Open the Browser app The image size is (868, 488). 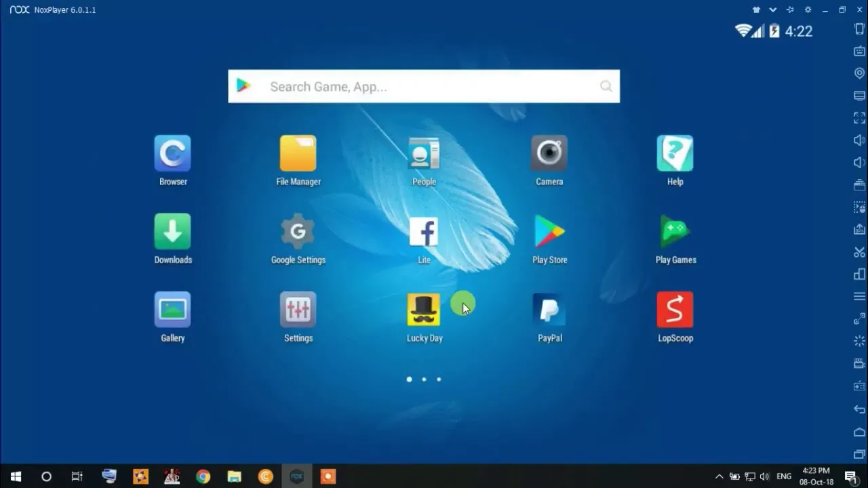[x=173, y=153]
